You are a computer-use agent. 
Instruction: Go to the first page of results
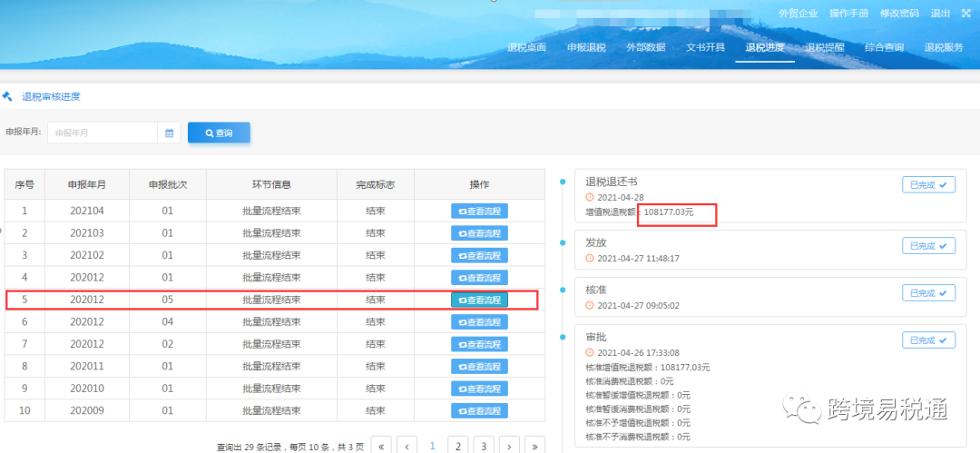[382, 446]
